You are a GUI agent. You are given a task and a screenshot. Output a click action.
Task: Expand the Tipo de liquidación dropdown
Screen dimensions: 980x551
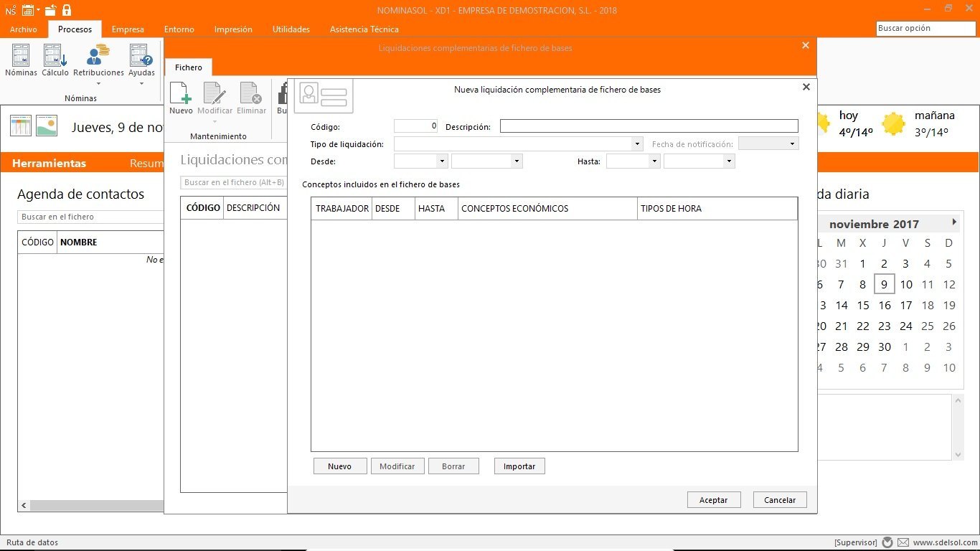[x=638, y=144]
